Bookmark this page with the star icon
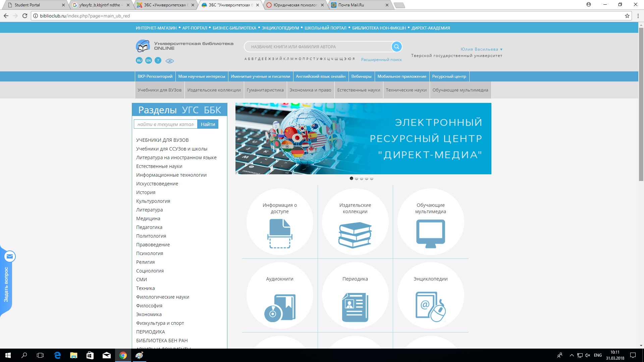Screen dimensions: 644x362 click(x=627, y=16)
